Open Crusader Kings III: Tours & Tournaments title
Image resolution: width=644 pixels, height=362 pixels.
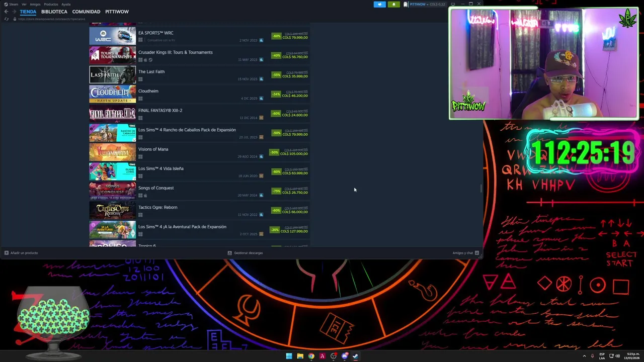(176, 52)
